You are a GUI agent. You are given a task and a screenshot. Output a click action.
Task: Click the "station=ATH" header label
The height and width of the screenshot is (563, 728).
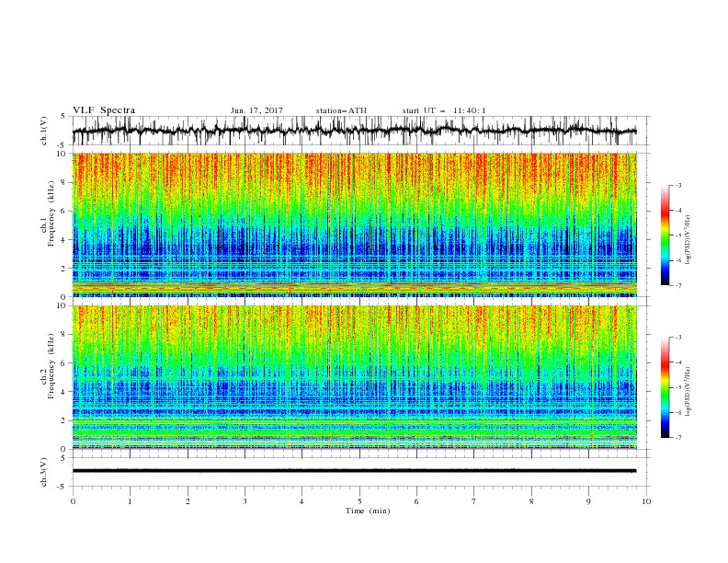pyautogui.click(x=341, y=110)
